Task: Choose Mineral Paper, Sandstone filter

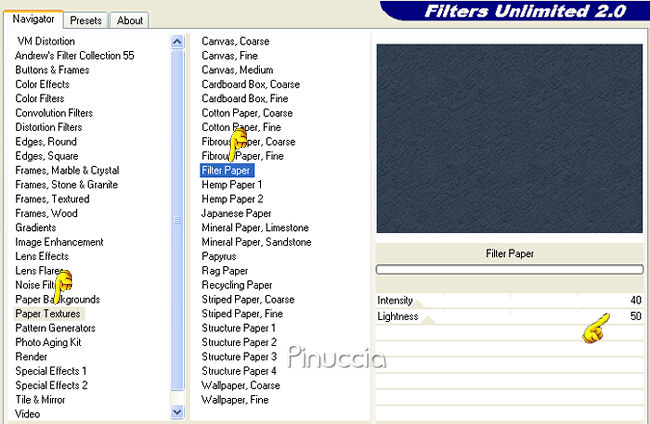Action: (256, 242)
